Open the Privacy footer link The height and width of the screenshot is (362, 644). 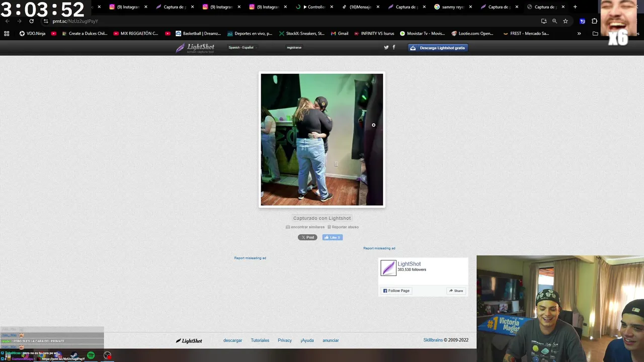coord(285,340)
